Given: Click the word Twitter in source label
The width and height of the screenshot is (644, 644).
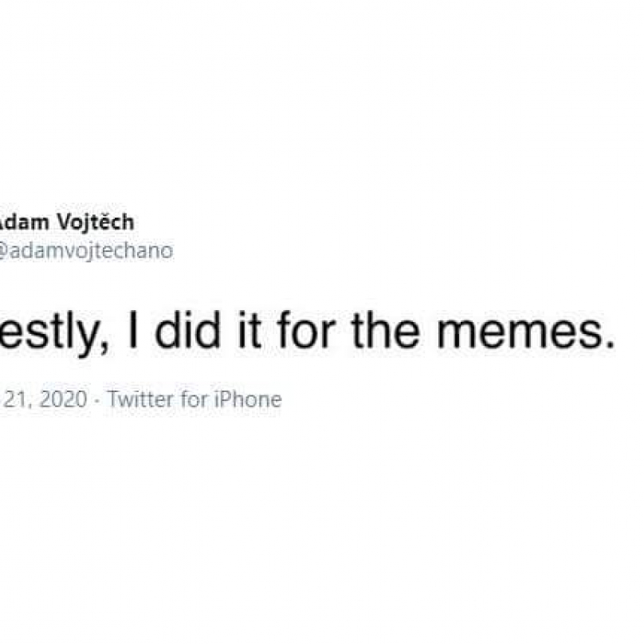Looking at the screenshot, I should [x=140, y=399].
